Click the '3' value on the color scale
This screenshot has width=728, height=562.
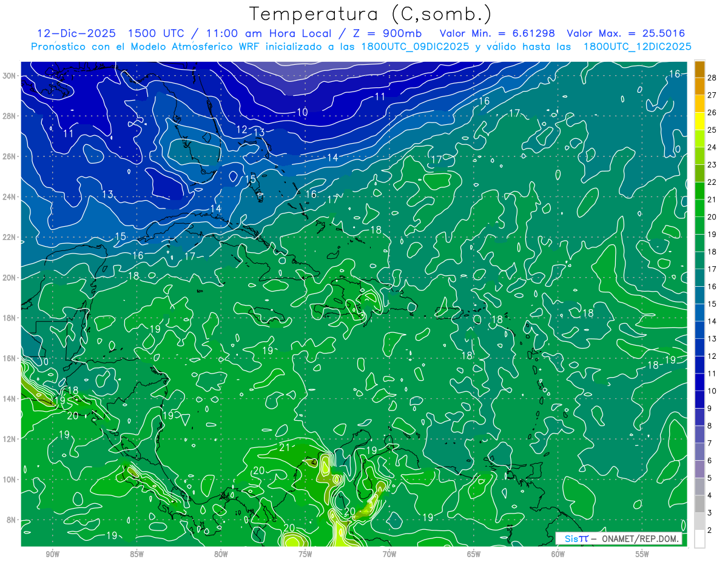710,513
